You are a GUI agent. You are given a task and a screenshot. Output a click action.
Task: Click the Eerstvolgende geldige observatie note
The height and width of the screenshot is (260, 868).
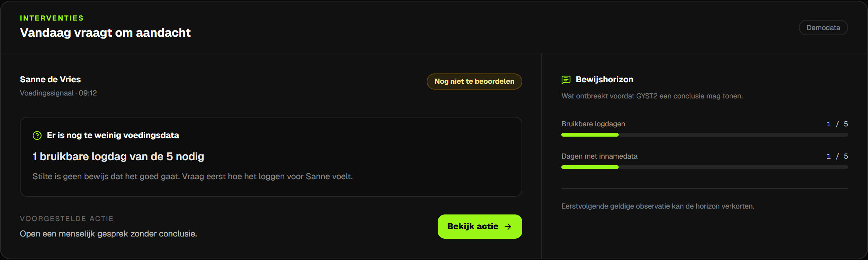click(658, 206)
